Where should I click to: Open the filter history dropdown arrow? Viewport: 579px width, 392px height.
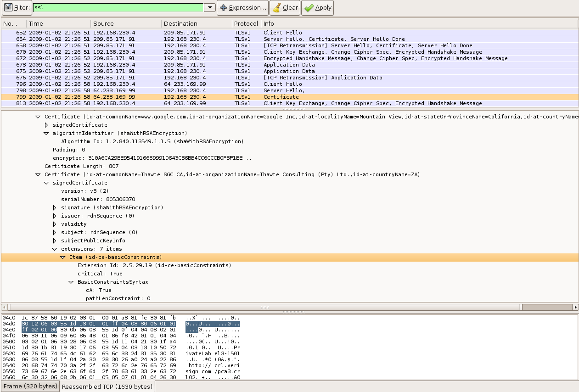pos(209,8)
